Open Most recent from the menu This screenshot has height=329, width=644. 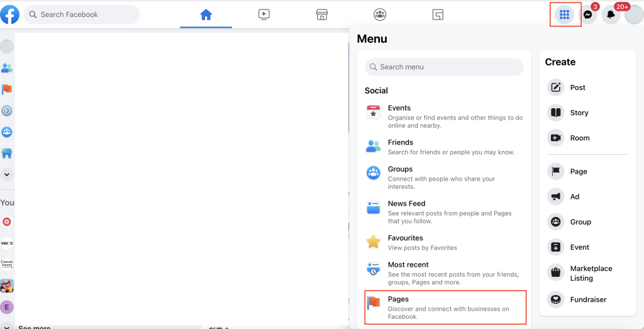click(444, 273)
